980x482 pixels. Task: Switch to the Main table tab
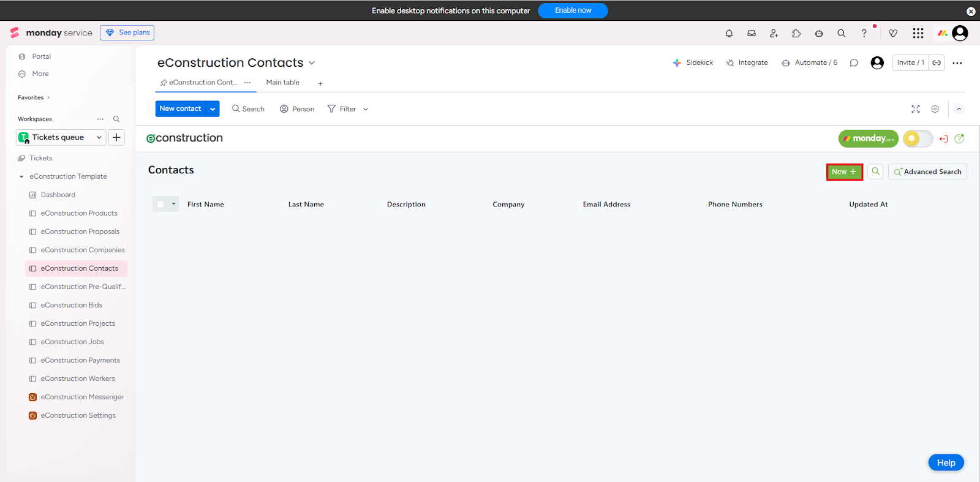[282, 83]
